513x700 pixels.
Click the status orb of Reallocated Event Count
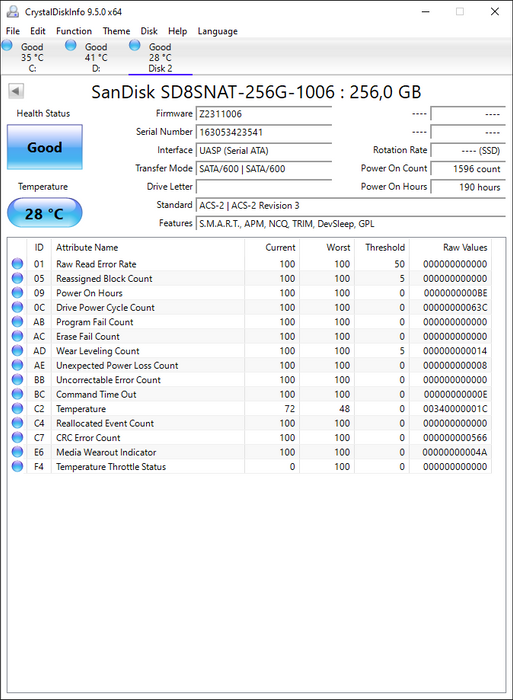click(x=17, y=423)
